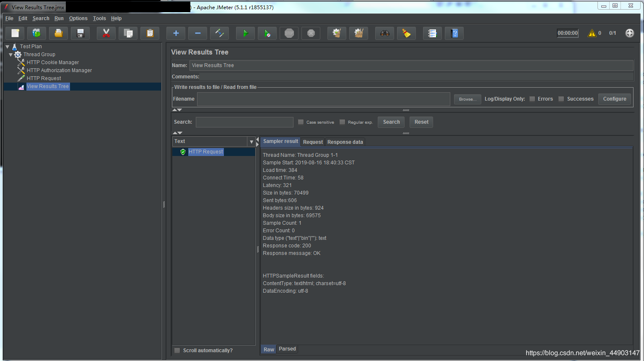Select the Parsed view tab
Screen dimensions: 644x361
coord(287,349)
